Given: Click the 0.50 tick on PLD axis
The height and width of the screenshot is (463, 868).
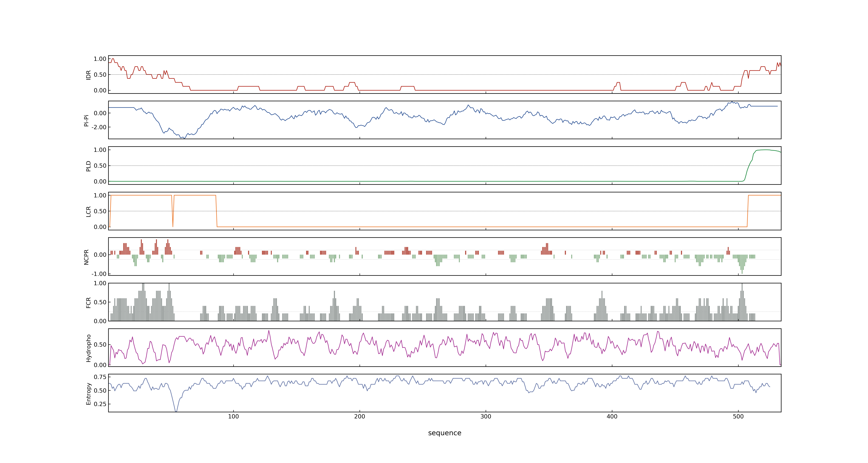Looking at the screenshot, I should click(100, 166).
